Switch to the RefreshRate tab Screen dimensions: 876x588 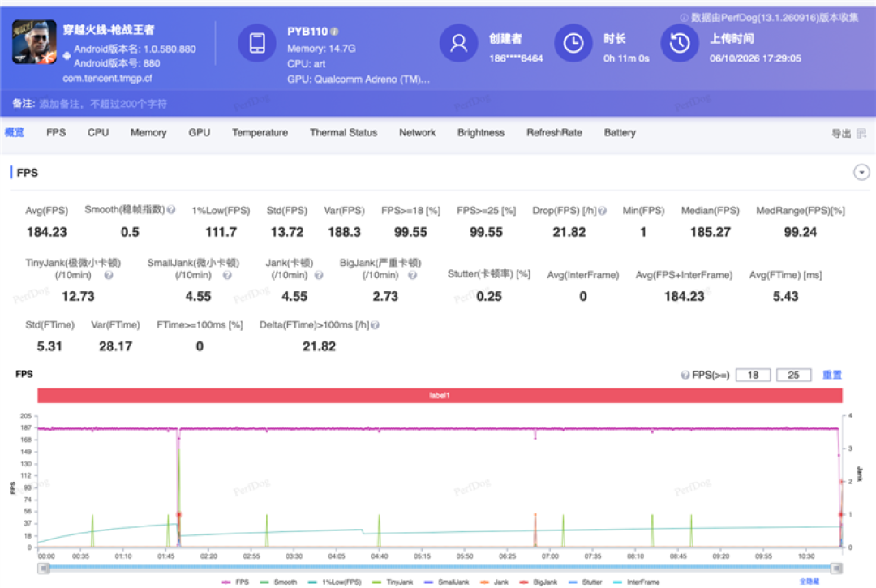pos(554,133)
